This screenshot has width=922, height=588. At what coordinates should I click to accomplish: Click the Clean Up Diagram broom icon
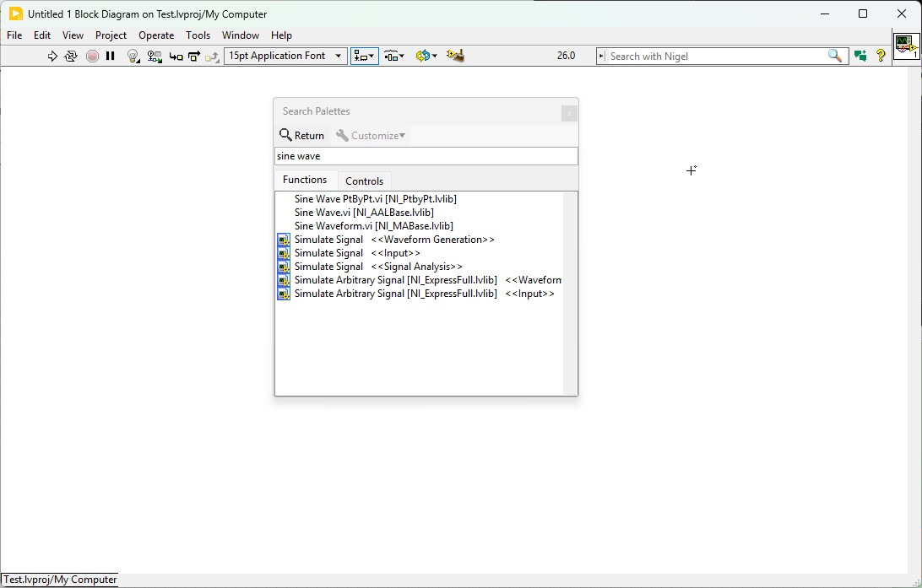(x=455, y=56)
